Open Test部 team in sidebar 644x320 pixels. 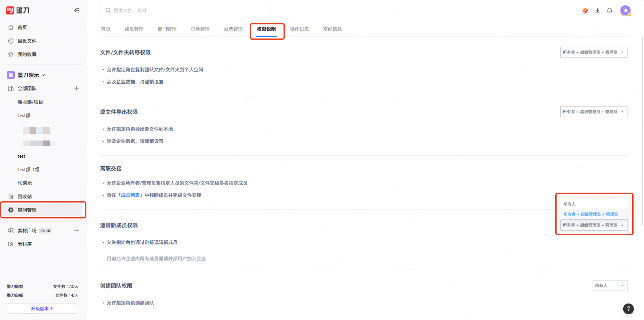(x=24, y=116)
